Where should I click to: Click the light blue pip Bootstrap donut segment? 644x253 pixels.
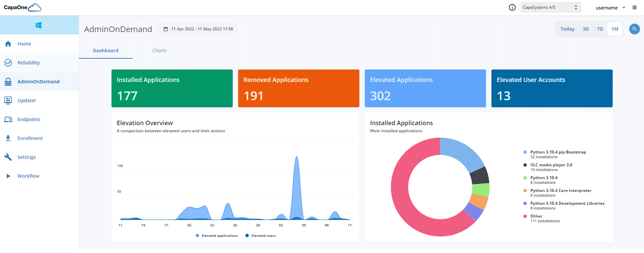click(463, 152)
